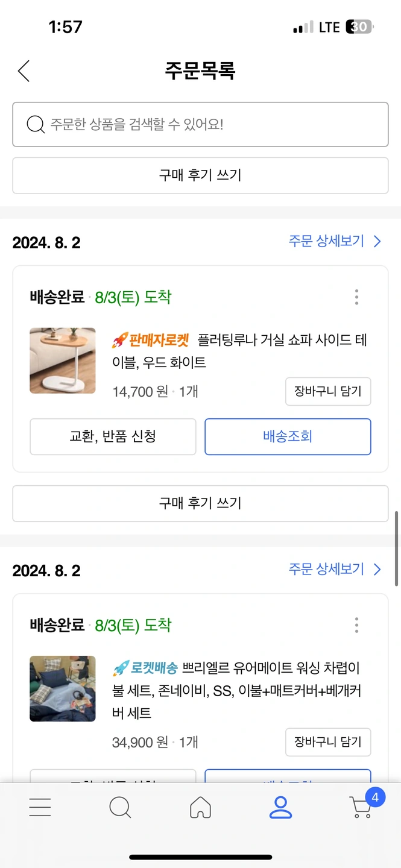Screen dimensions: 401x868
Task: Expand the first 주문 상세보기 chevron
Action: [x=377, y=242]
